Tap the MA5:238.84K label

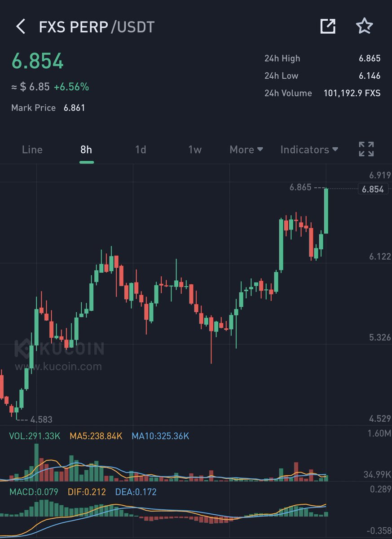(x=96, y=436)
